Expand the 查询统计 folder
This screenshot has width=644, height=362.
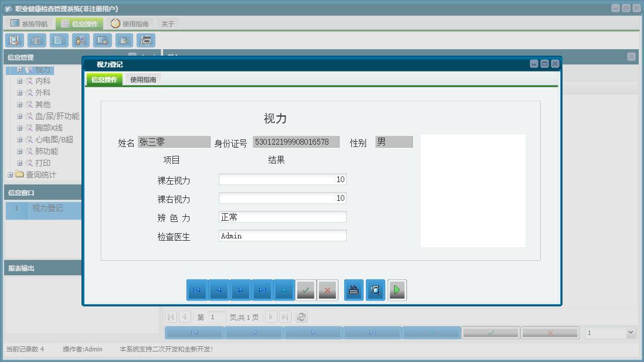coord(10,175)
